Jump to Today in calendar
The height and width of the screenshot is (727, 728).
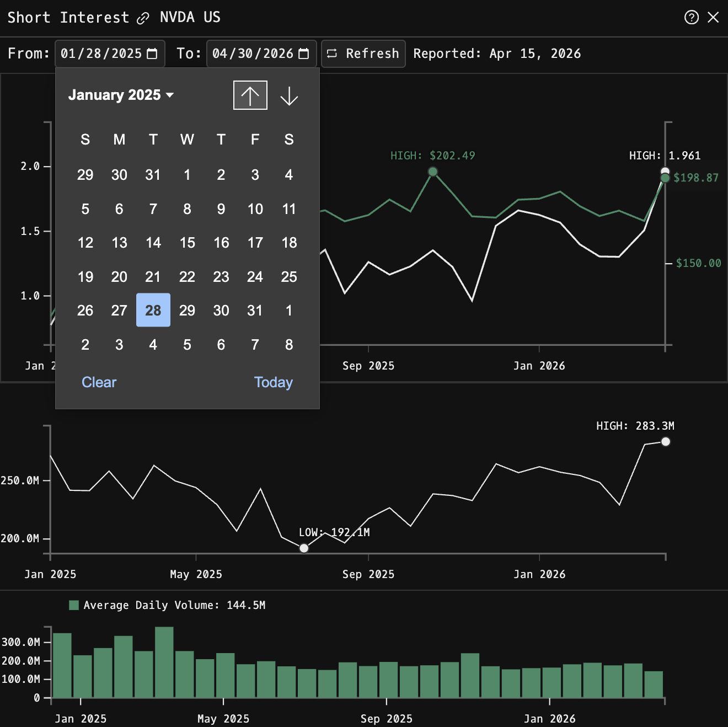[274, 382]
